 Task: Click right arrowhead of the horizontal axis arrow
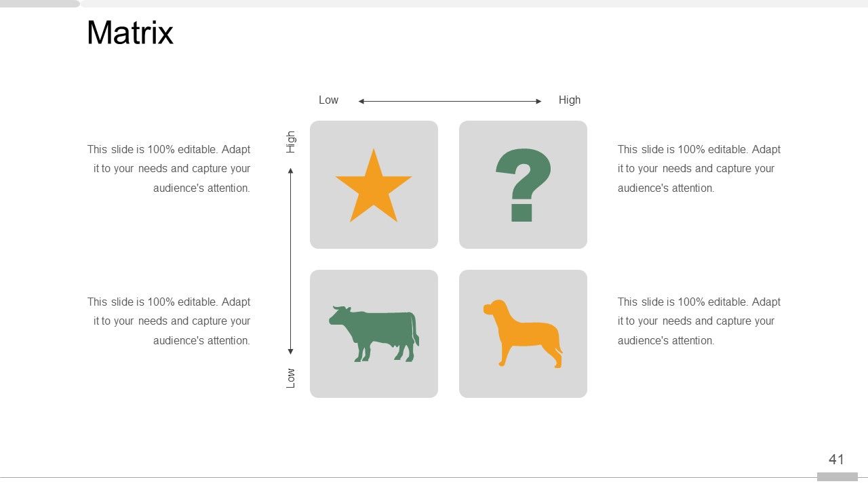(x=538, y=102)
